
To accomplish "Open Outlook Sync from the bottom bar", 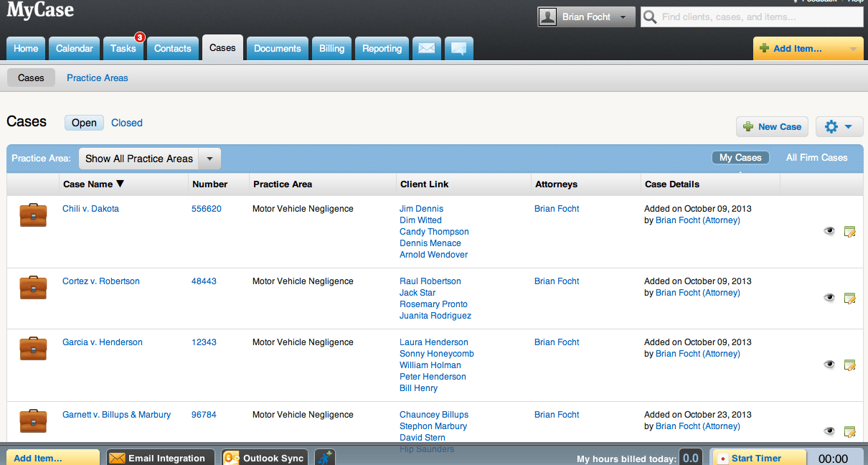I will 265,457.
